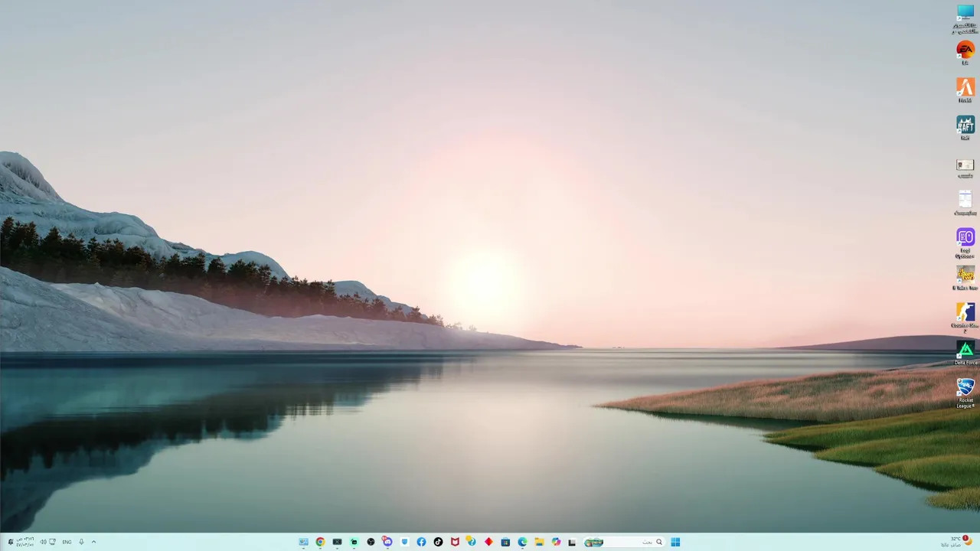The height and width of the screenshot is (551, 980).
Task: Open the Get Help question-mark taskbar icon
Action: click(x=472, y=542)
